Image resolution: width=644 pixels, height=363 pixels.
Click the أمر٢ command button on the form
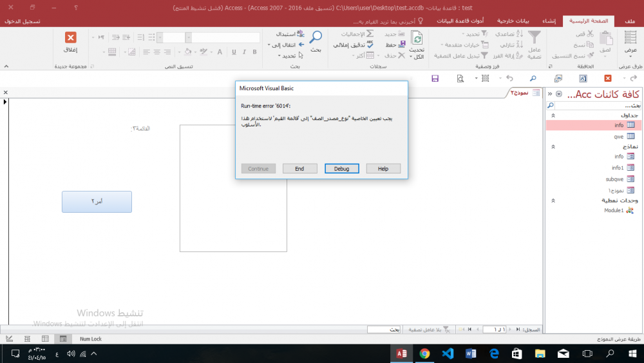tap(97, 201)
